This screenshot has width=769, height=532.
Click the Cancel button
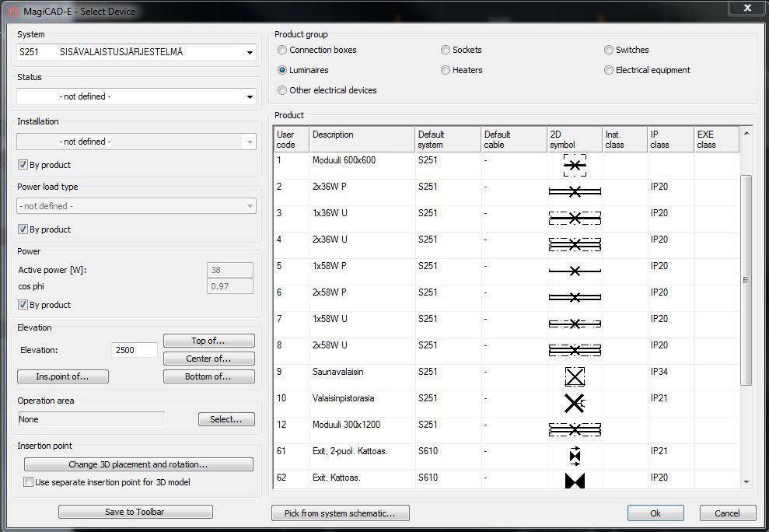pos(728,513)
